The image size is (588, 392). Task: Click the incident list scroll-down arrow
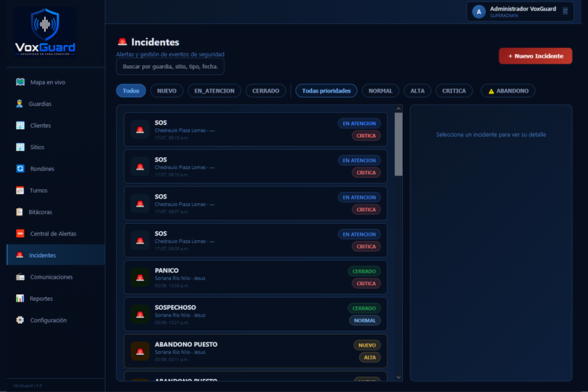coord(398,377)
